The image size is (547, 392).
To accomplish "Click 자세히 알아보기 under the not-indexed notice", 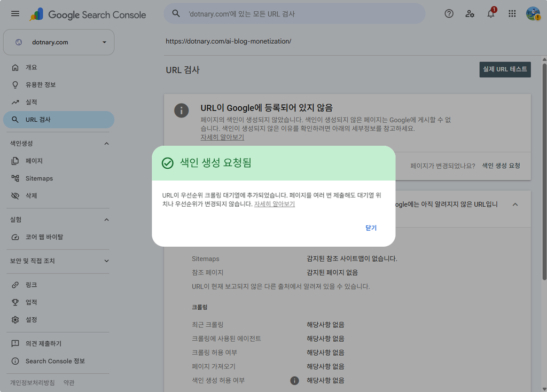I will [222, 137].
